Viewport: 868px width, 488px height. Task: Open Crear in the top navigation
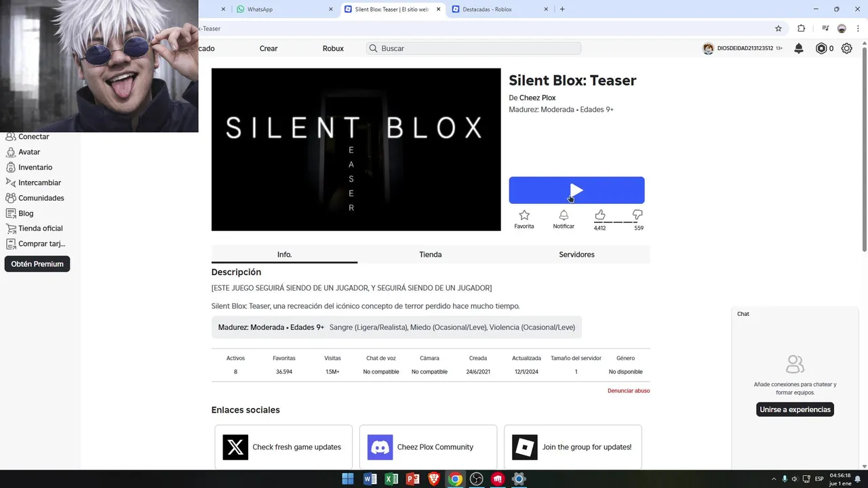click(269, 49)
